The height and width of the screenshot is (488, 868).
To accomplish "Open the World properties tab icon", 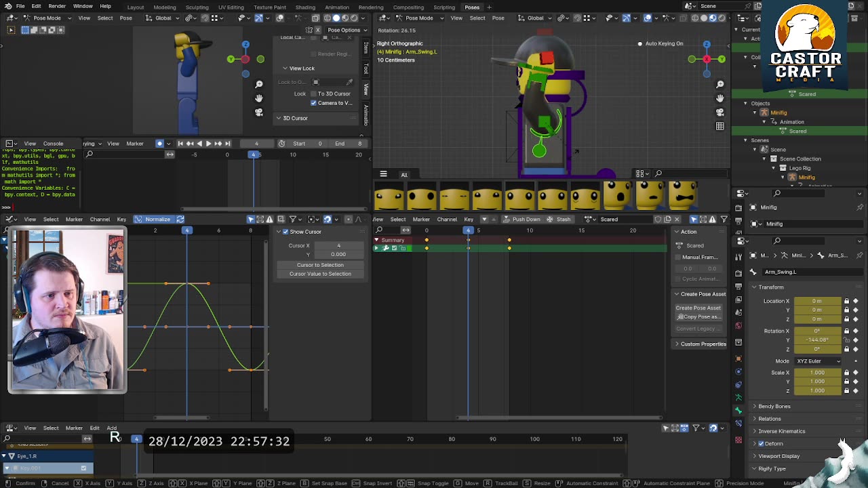I will tap(738, 325).
